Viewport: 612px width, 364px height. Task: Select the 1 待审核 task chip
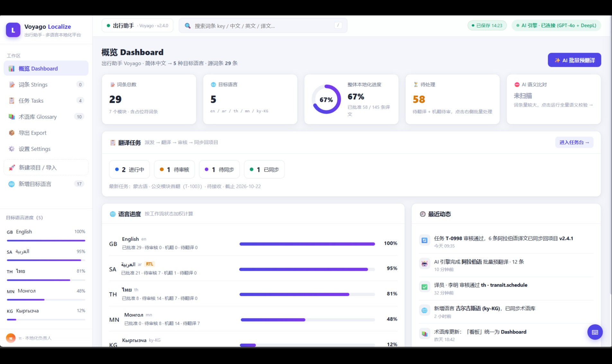(x=174, y=169)
